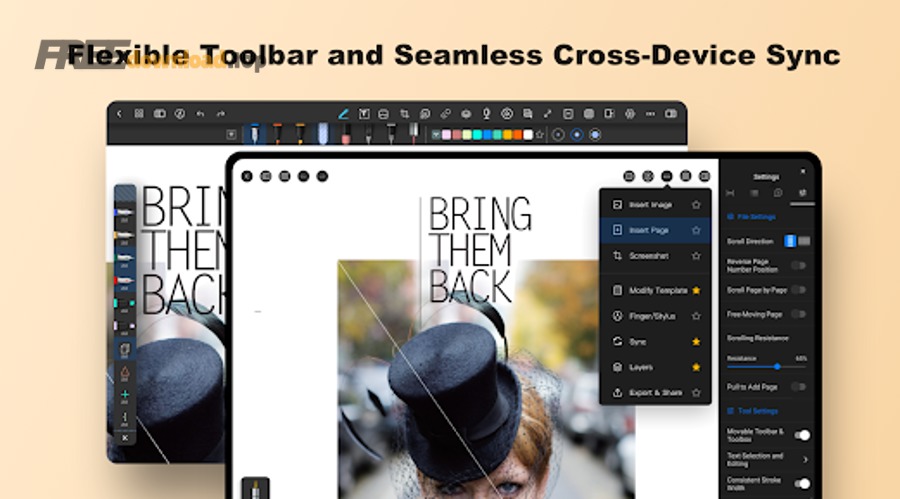The image size is (900, 499).
Task: Adjust the Resistance slider handle
Action: click(x=776, y=367)
